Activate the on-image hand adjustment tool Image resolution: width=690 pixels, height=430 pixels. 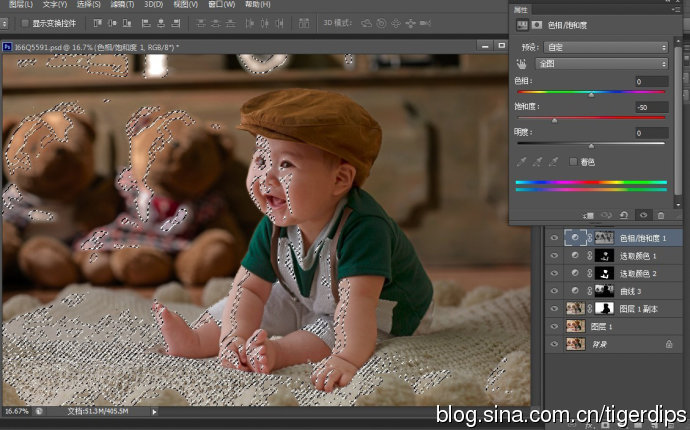(521, 64)
